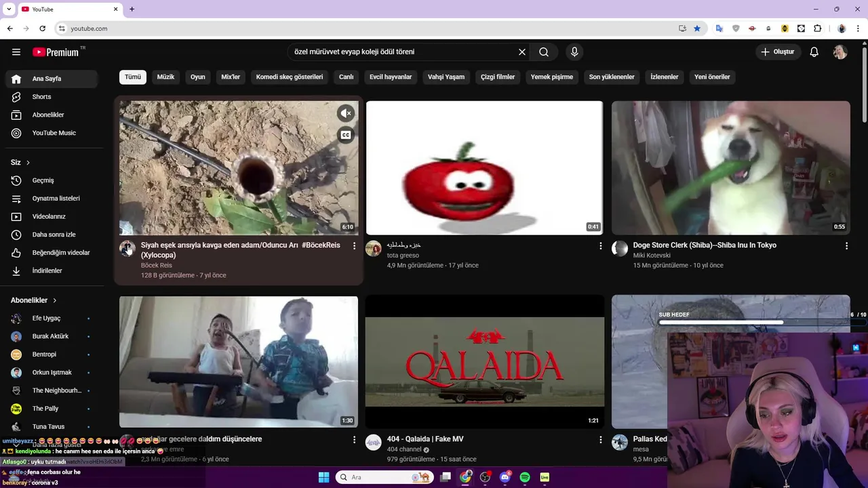Select the Vahşi Yaşam chip
The image size is (868, 488).
[x=446, y=77]
